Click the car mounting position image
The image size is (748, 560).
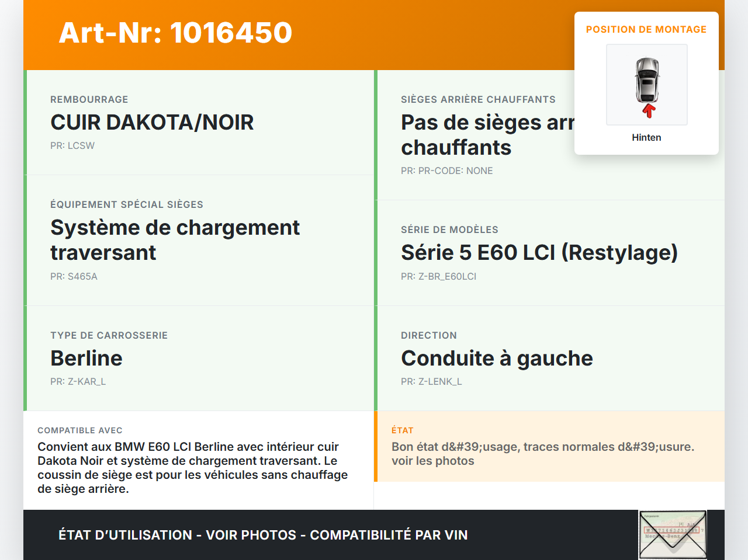(x=647, y=85)
